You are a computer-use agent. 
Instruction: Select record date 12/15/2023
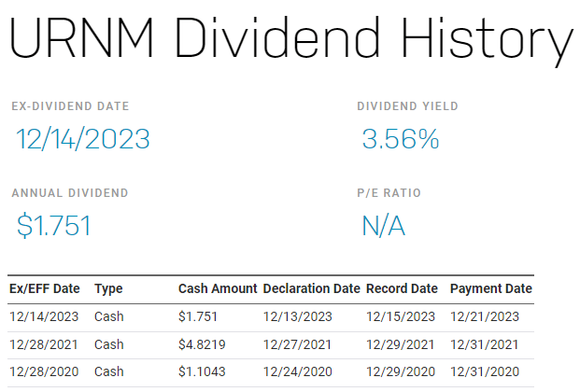(401, 317)
